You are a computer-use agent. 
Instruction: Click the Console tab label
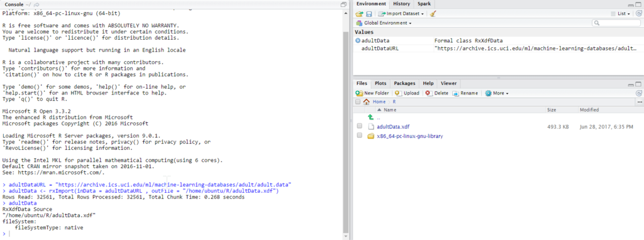14,4
